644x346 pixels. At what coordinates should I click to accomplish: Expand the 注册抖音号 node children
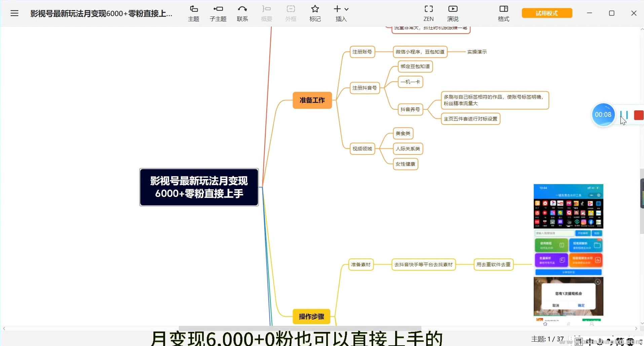coord(365,88)
